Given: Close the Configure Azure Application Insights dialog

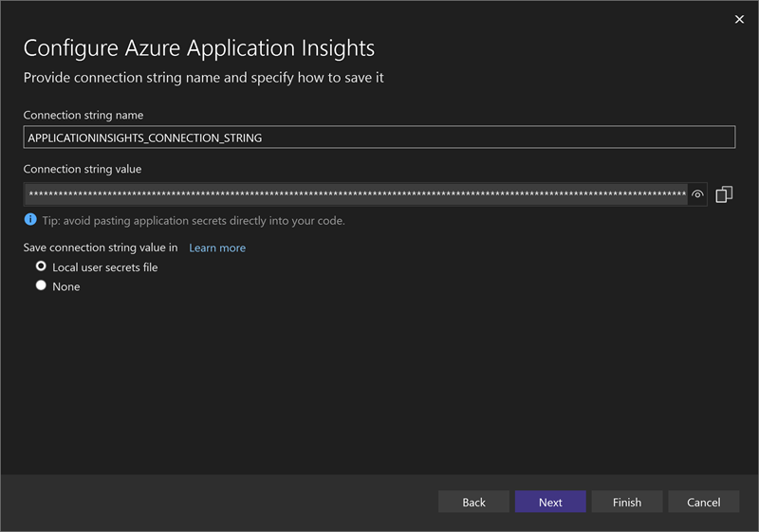Looking at the screenshot, I should coord(739,19).
